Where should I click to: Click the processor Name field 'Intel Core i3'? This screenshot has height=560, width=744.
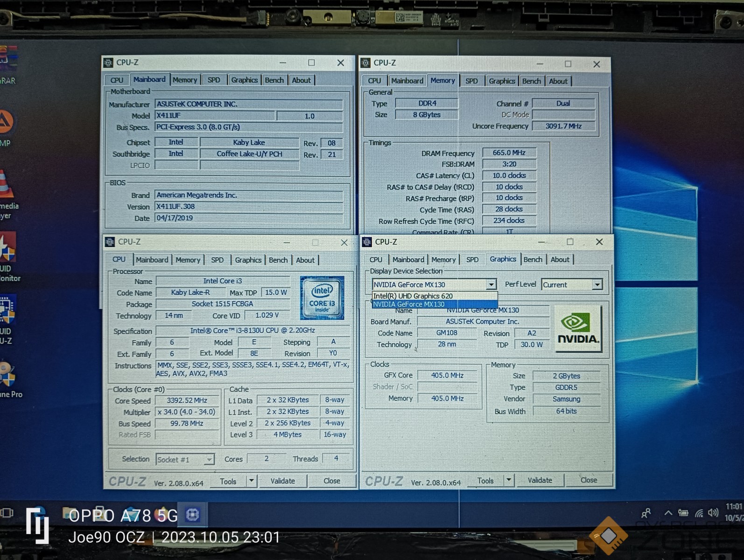click(223, 281)
